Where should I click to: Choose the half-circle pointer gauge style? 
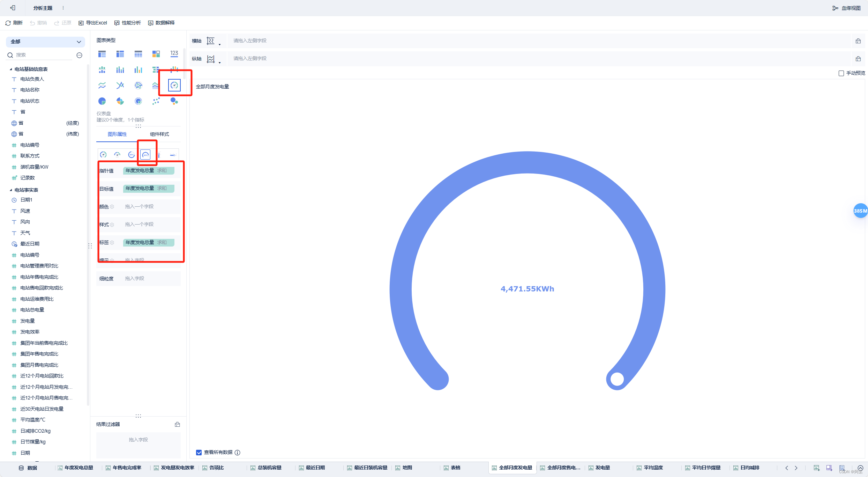tap(117, 155)
